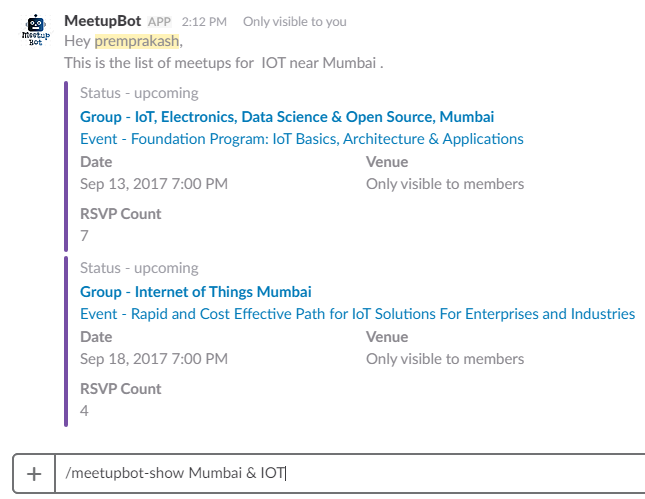Click the APP badge beside MeetupBot
This screenshot has width=645, height=499.
pyautogui.click(x=159, y=22)
